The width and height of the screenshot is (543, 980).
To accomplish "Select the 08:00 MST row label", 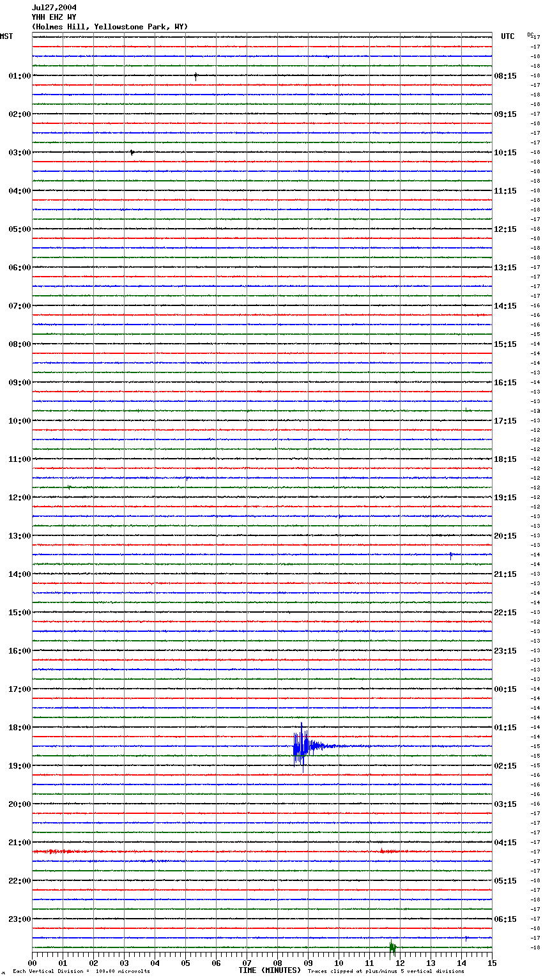I will point(20,344).
